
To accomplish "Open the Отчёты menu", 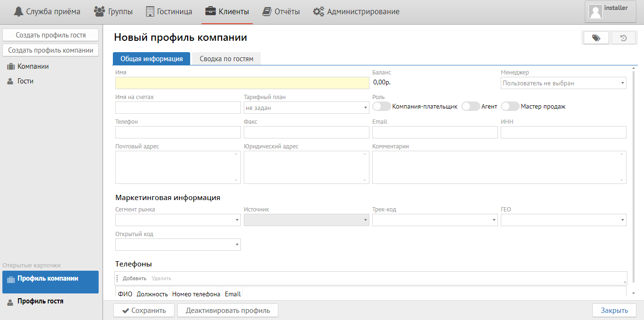I will coord(281,12).
